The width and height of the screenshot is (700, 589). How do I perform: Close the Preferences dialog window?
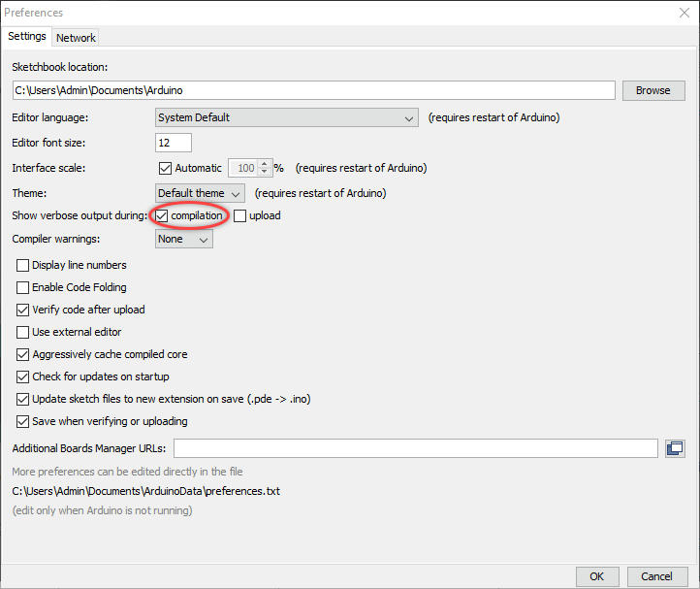pos(684,13)
